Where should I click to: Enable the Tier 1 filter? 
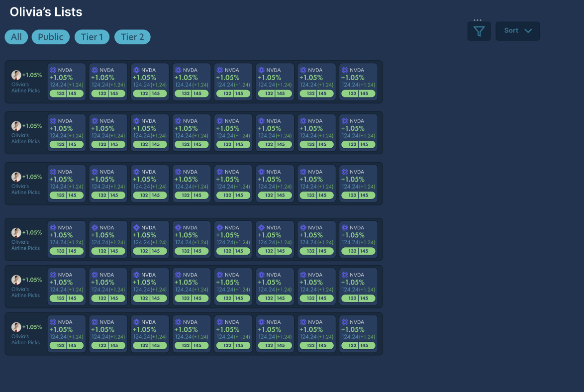coord(92,37)
